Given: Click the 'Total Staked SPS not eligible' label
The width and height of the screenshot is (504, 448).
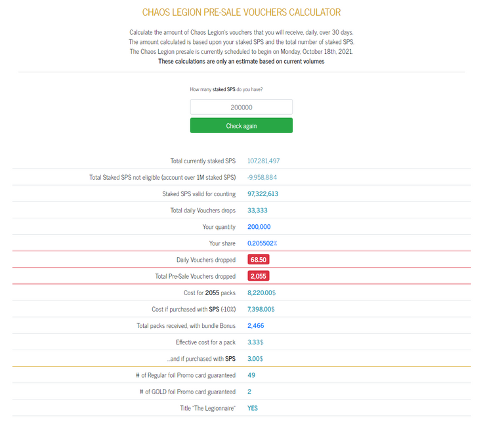Looking at the screenshot, I should (162, 177).
